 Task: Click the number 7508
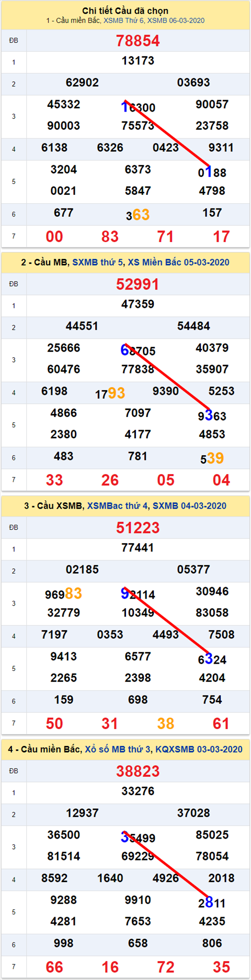(x=221, y=635)
